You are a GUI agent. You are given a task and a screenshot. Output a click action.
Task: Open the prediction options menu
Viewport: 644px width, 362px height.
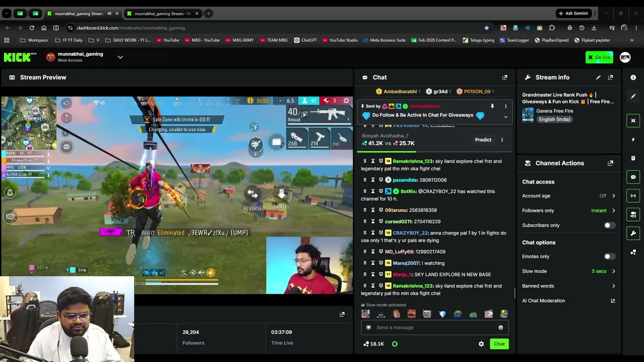point(502,140)
